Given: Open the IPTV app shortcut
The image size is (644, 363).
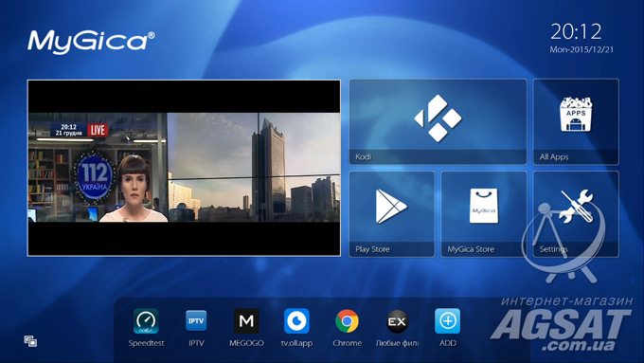Looking at the screenshot, I should [196, 328].
